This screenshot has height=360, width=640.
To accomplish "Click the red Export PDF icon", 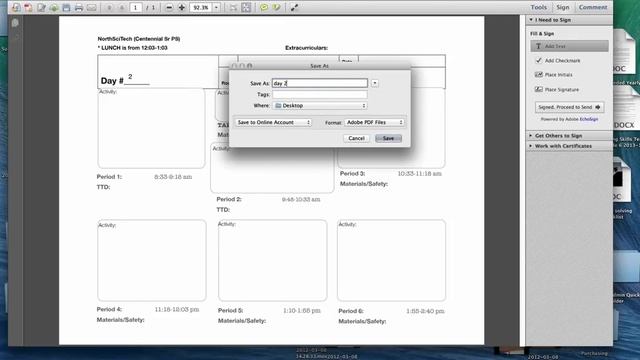I will 28,7.
